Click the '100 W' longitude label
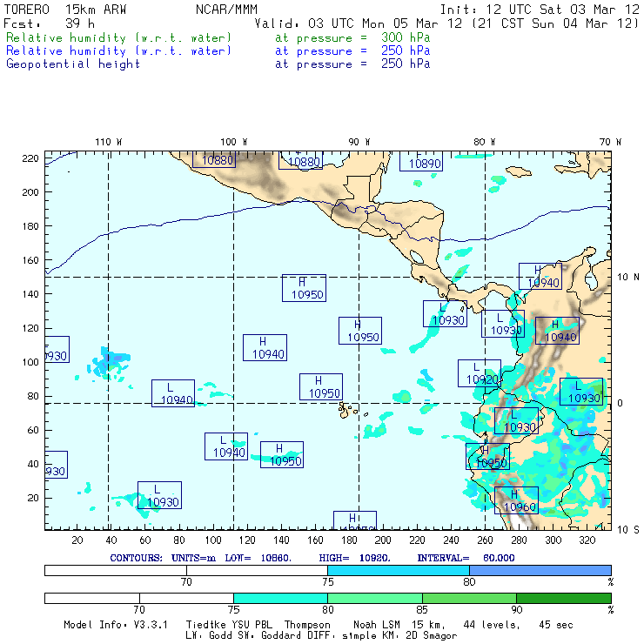The height and width of the screenshot is (644, 644). click(234, 142)
